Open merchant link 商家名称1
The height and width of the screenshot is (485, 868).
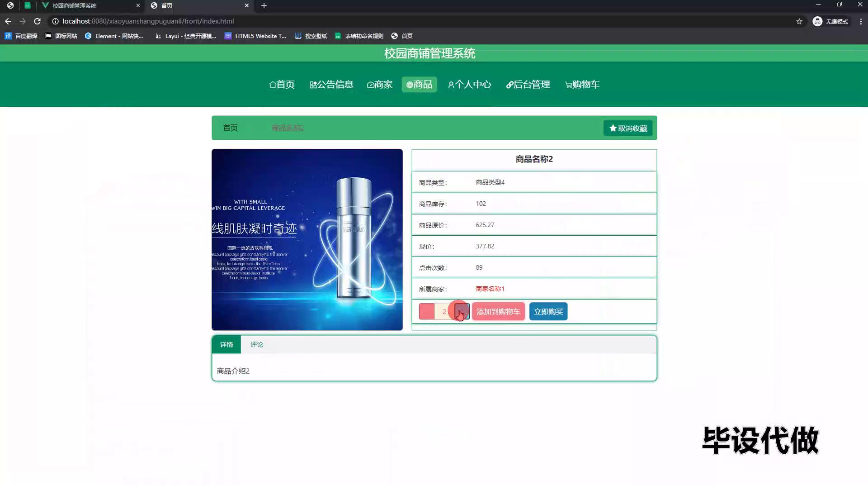[490, 289]
